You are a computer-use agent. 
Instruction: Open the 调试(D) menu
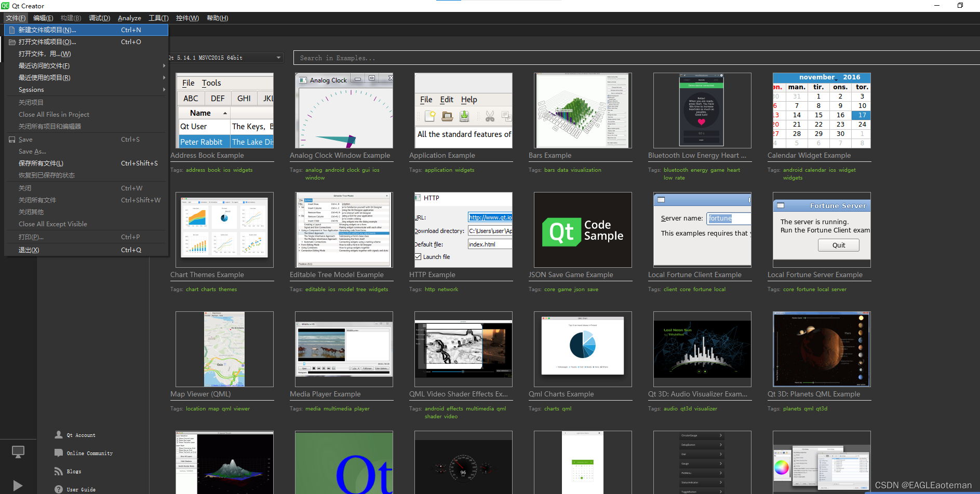[x=99, y=18]
